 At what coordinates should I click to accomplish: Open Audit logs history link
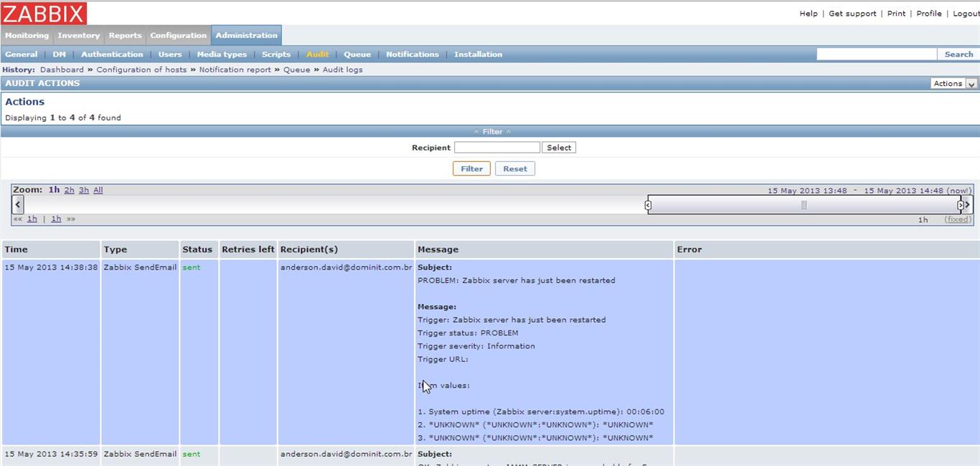pos(342,70)
